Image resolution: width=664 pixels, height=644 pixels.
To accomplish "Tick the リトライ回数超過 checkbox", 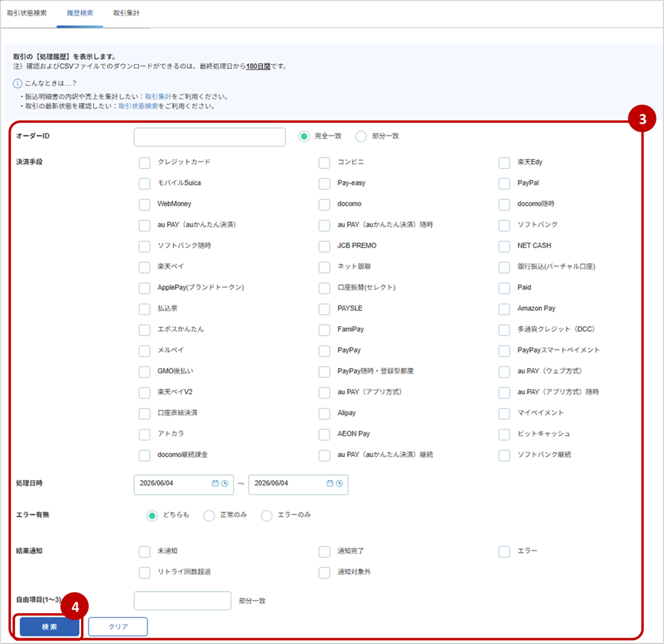I will pyautogui.click(x=144, y=572).
